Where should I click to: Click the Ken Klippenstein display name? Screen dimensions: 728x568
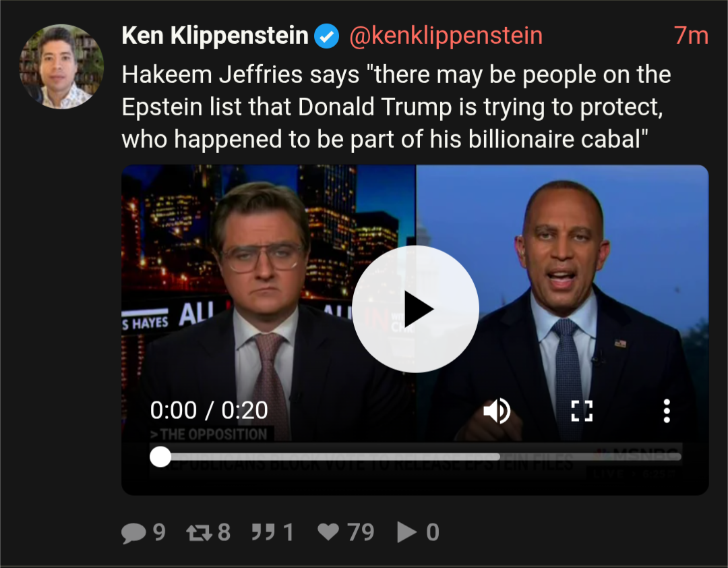click(215, 36)
